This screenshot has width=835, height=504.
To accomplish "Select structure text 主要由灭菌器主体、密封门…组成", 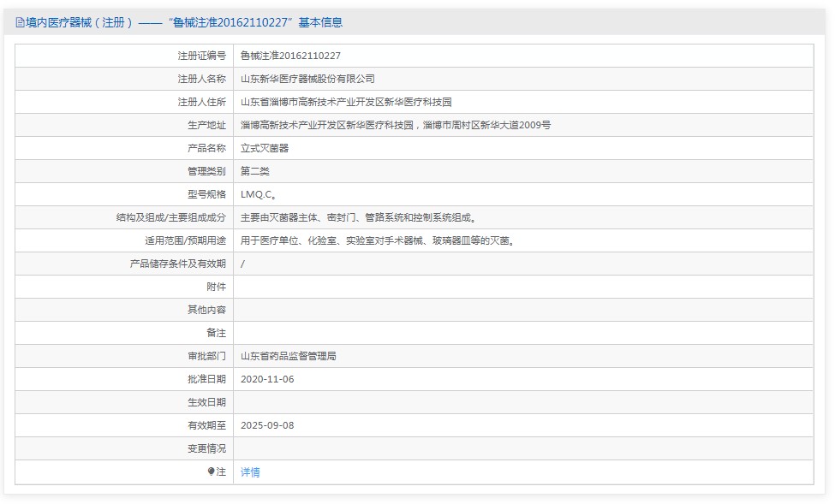I will pos(358,217).
